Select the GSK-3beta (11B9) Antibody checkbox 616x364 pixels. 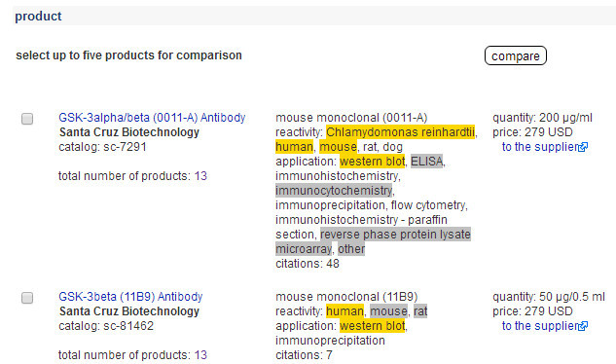[x=27, y=298]
